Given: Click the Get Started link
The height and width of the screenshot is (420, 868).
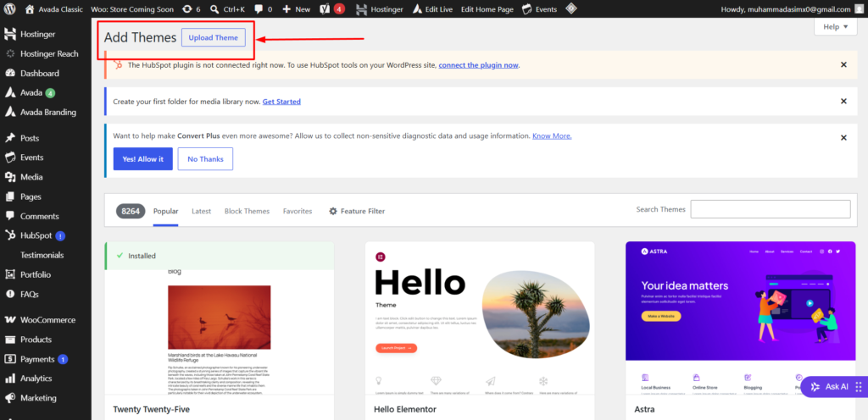Looking at the screenshot, I should point(281,102).
